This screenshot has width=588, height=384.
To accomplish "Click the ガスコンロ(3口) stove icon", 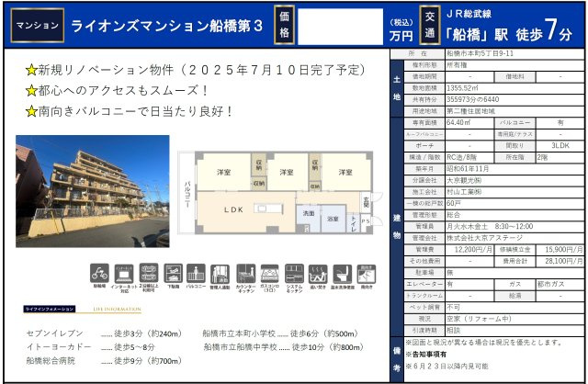I will [x=269, y=274].
